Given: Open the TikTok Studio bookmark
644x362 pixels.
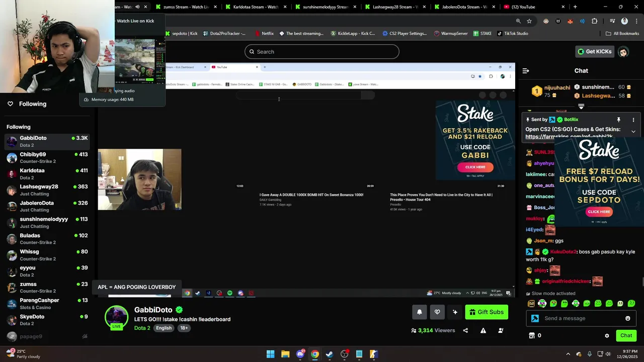Looking at the screenshot, I should pyautogui.click(x=512, y=34).
